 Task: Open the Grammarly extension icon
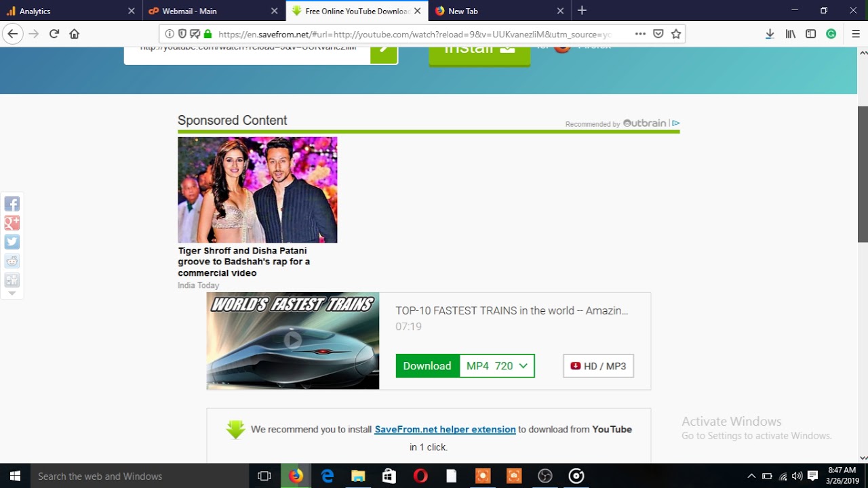(x=831, y=34)
